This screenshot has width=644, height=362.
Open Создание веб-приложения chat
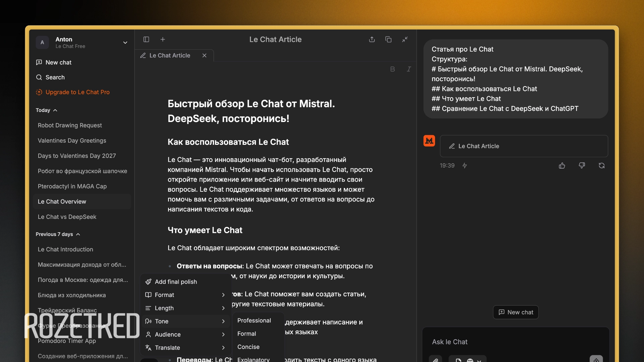(x=82, y=356)
